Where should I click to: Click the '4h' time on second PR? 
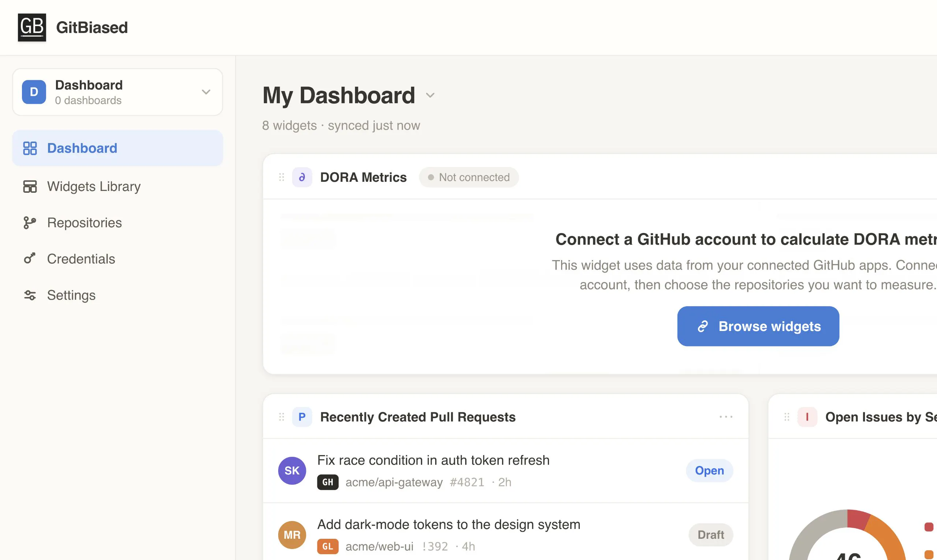(468, 546)
